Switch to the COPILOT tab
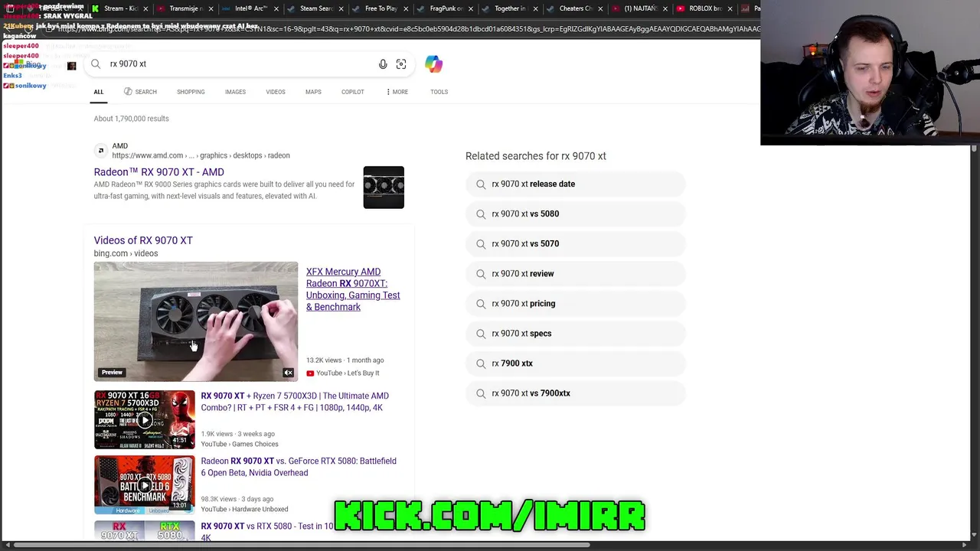This screenshot has width=980, height=551. pos(353,92)
